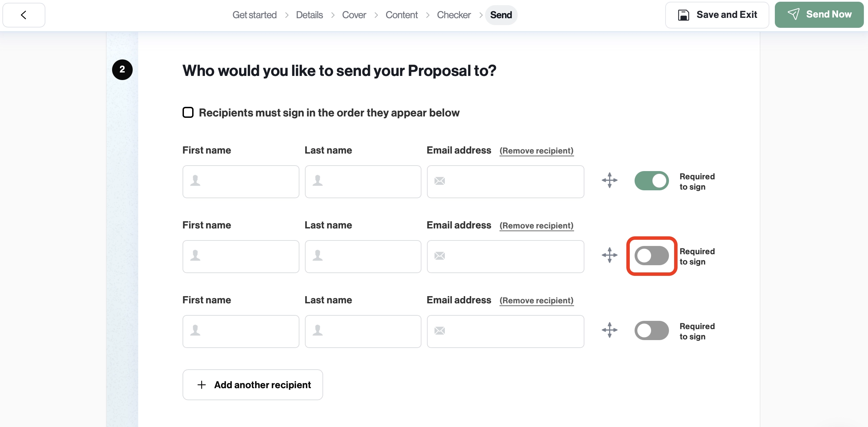
Task: Click the drag handle beside the first recipient
Action: click(x=609, y=181)
